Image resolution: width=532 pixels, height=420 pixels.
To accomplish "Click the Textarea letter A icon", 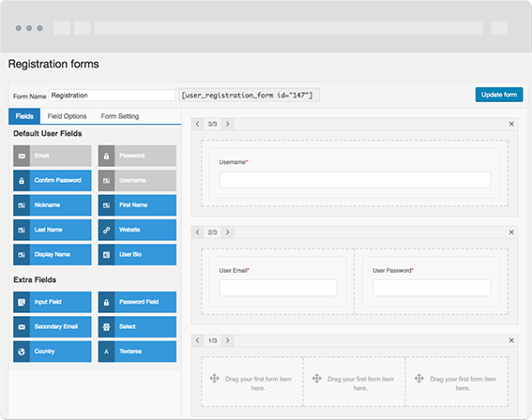I will click(x=107, y=352).
